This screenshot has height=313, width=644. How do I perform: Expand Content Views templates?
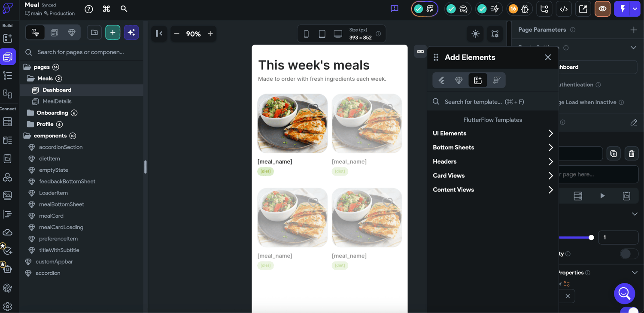492,190
